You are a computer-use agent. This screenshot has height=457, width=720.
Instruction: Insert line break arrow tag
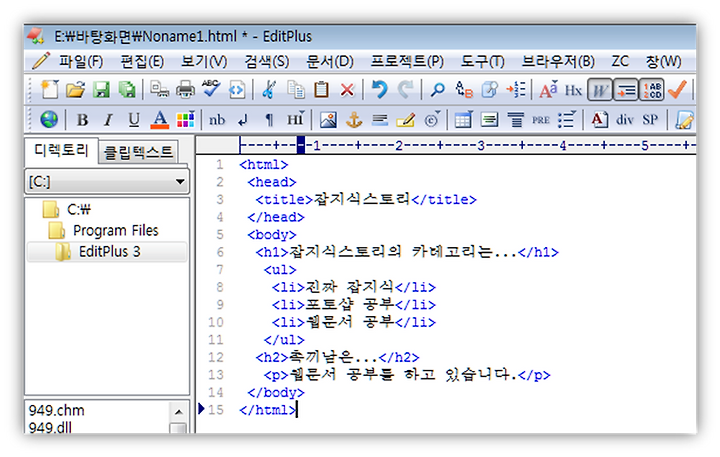click(x=243, y=120)
